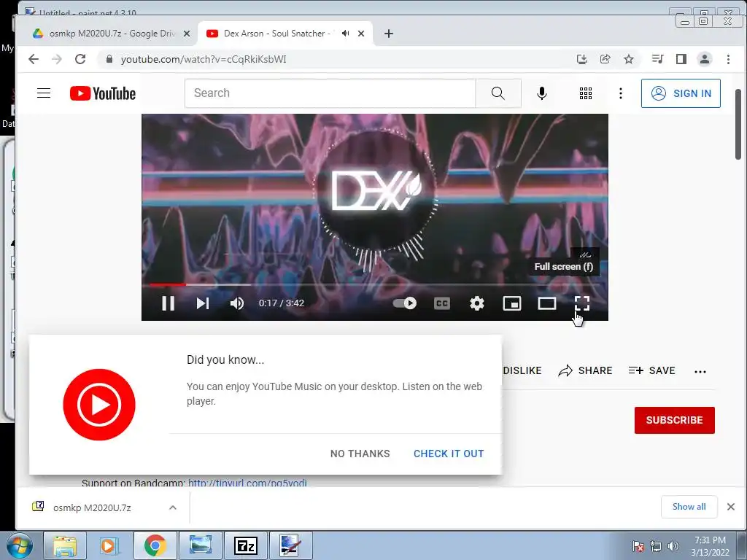Click the red SUBSCRIBE button
747x560 pixels.
pos(675,420)
